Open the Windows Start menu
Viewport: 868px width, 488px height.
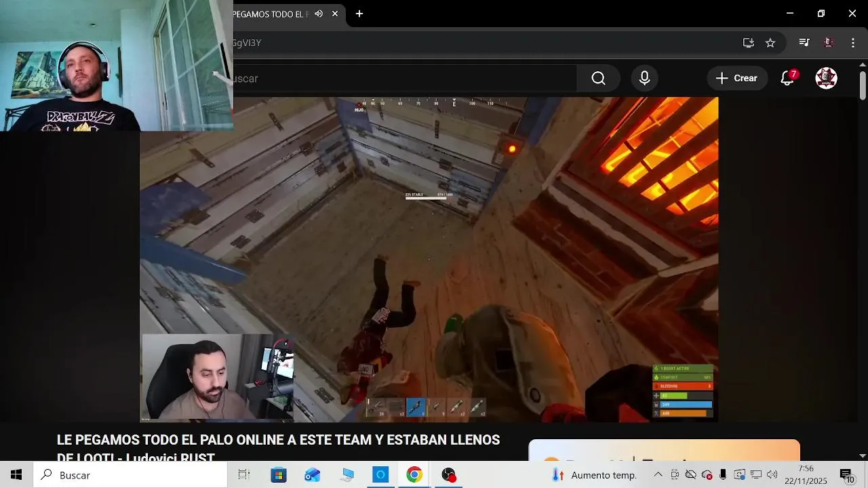click(16, 475)
